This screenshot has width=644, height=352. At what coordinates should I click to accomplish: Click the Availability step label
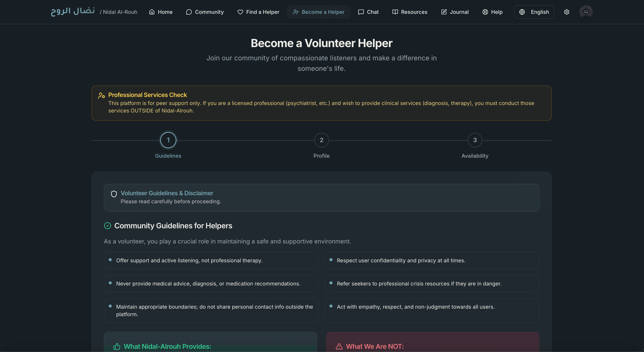click(x=475, y=156)
